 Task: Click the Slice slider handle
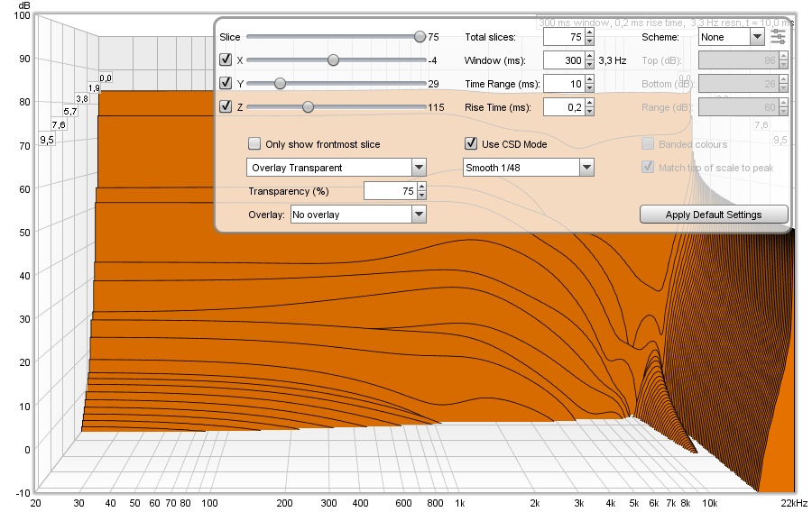pos(420,36)
